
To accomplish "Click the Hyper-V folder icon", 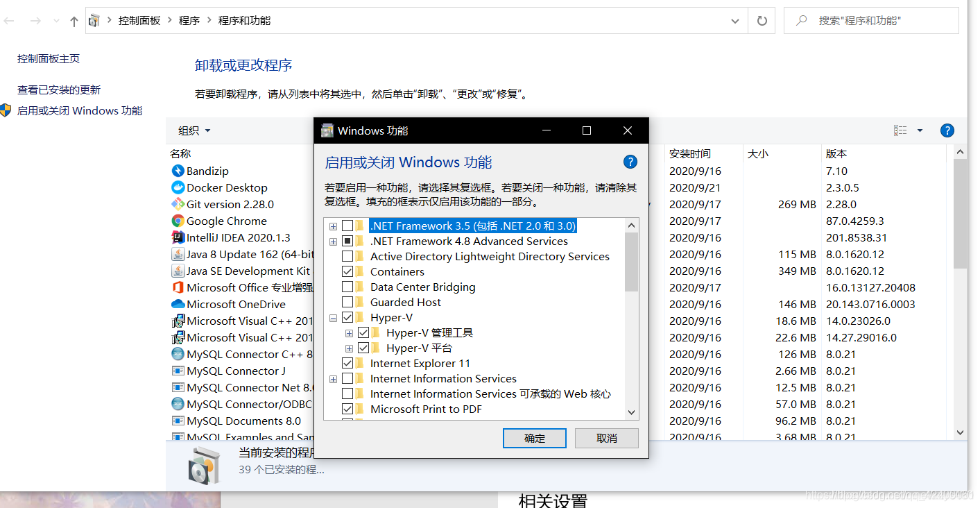I will [360, 318].
